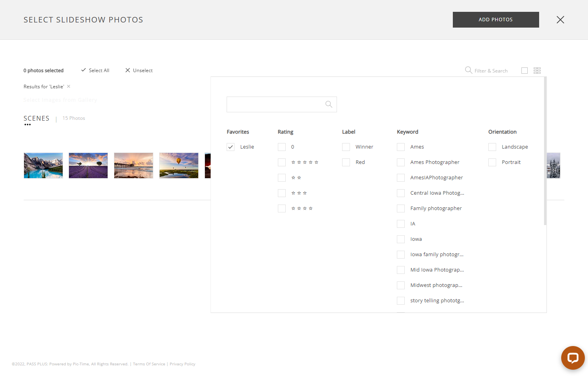The image size is (588, 376).
Task: Open the Privacy Policy link
Action: pyautogui.click(x=182, y=364)
